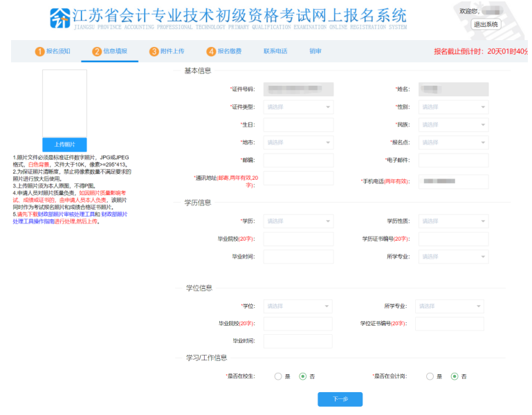Expand the 报名点 dropdown
The height and width of the screenshot is (415, 532).
453,142
